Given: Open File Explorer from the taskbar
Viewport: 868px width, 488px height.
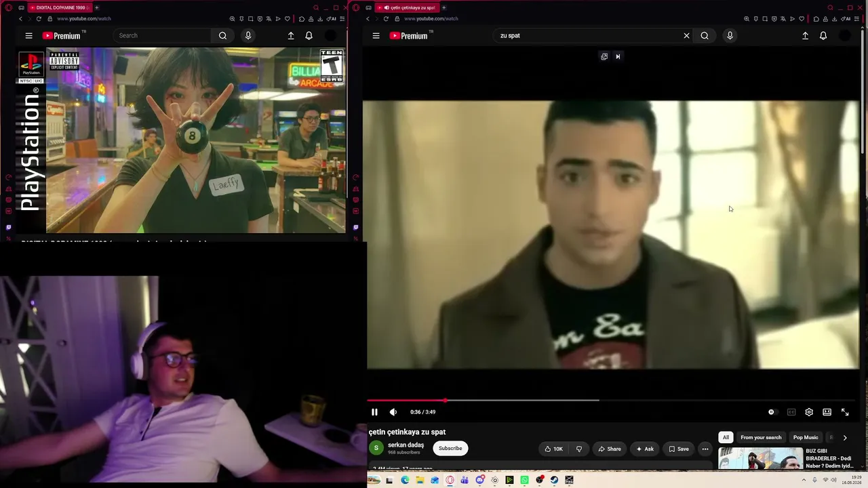Looking at the screenshot, I should coord(420,480).
